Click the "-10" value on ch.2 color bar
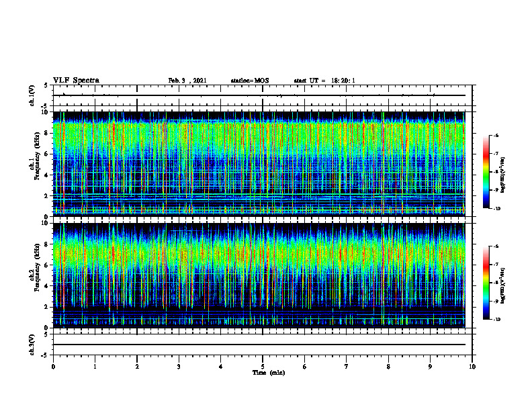This screenshot has width=532, height=411. [496, 320]
